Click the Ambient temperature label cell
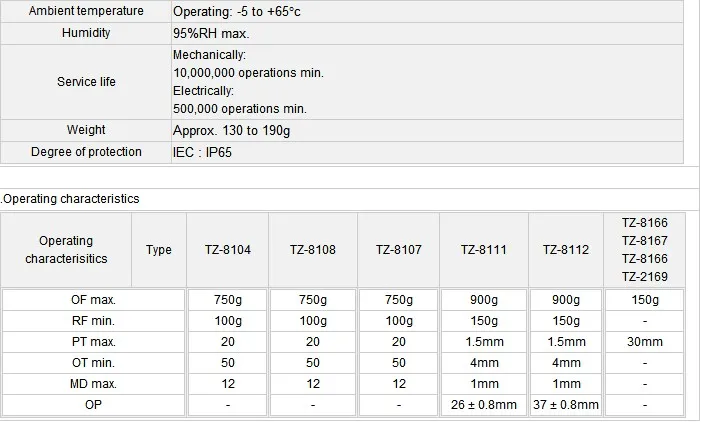Viewport: 701px width, 422px height. (86, 11)
